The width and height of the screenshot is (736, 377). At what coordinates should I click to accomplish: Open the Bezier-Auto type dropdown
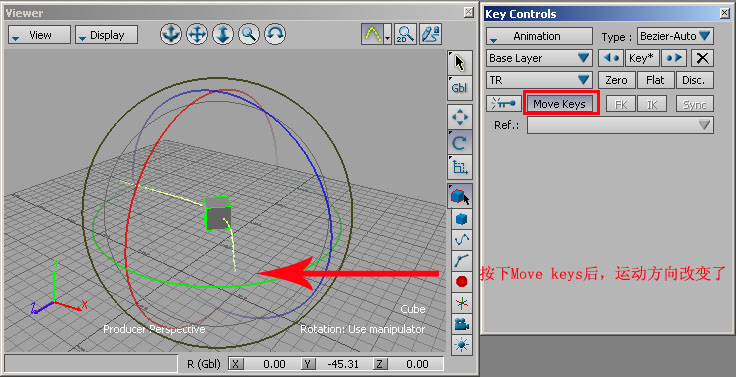coord(675,36)
